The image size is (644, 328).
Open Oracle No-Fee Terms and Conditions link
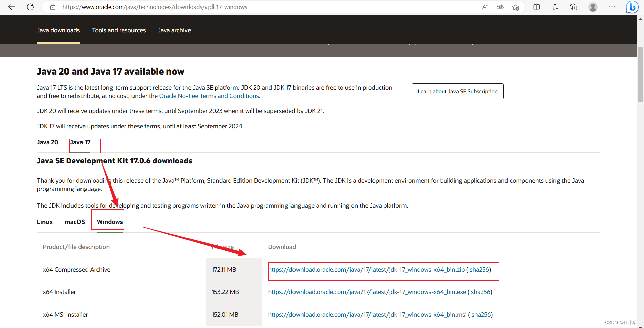209,96
